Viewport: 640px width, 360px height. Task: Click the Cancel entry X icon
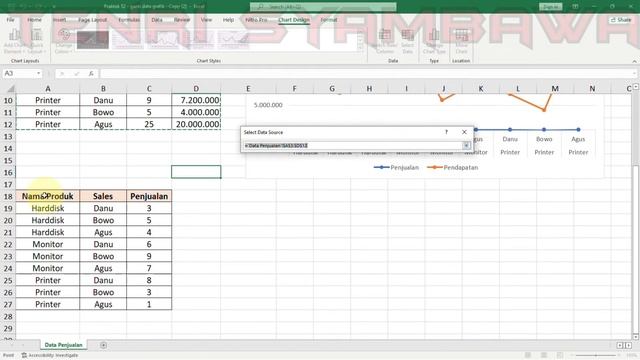point(62,73)
